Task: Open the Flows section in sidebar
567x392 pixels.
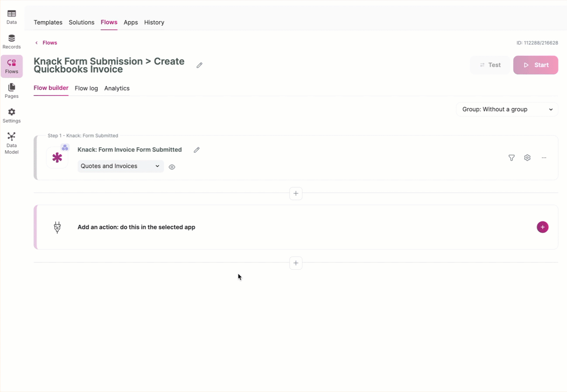Action: pyautogui.click(x=12, y=66)
